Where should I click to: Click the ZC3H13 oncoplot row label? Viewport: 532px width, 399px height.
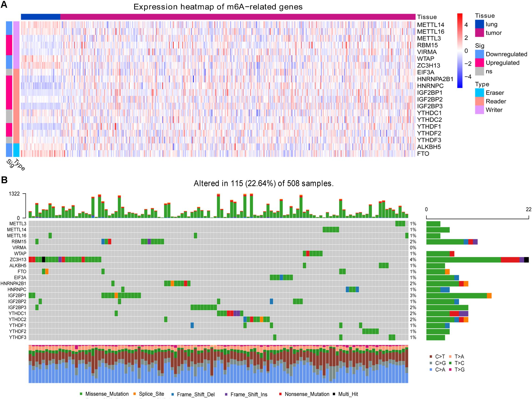pyautogui.click(x=18, y=260)
